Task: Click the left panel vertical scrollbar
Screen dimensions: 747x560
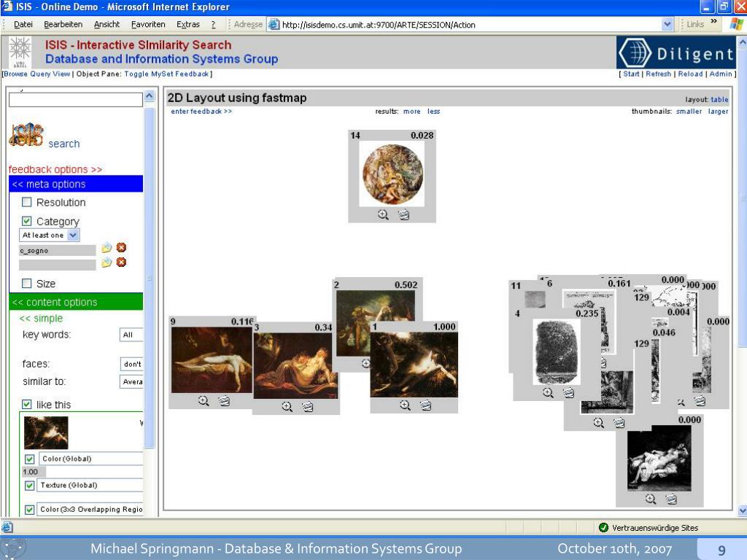Action: click(150, 277)
